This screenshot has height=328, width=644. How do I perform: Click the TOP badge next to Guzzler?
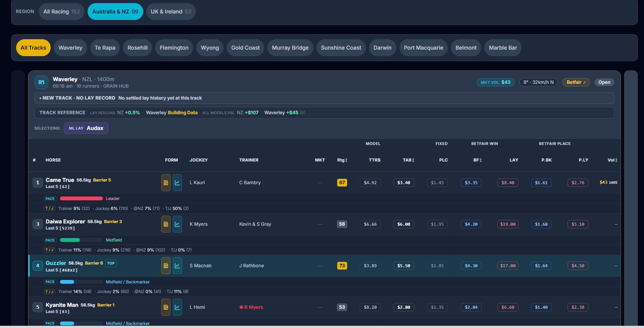point(111,263)
